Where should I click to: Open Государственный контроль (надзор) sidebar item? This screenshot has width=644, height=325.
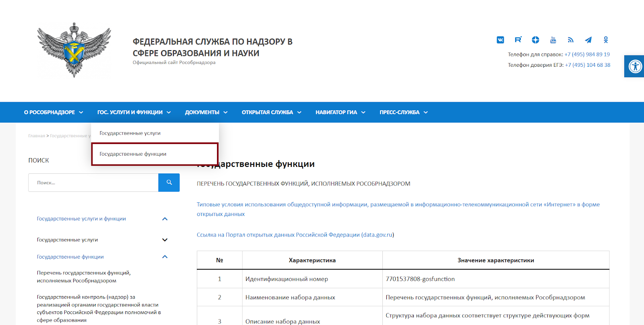(99, 309)
